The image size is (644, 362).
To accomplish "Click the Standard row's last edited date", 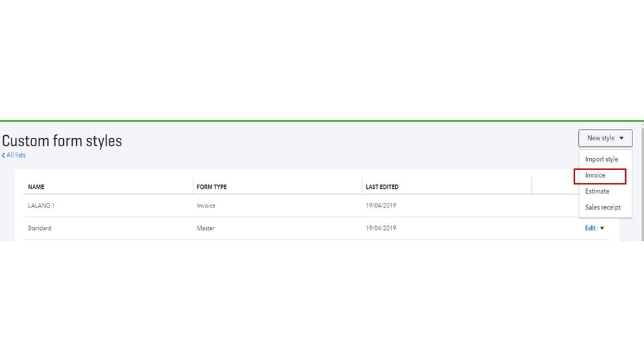I will (381, 228).
